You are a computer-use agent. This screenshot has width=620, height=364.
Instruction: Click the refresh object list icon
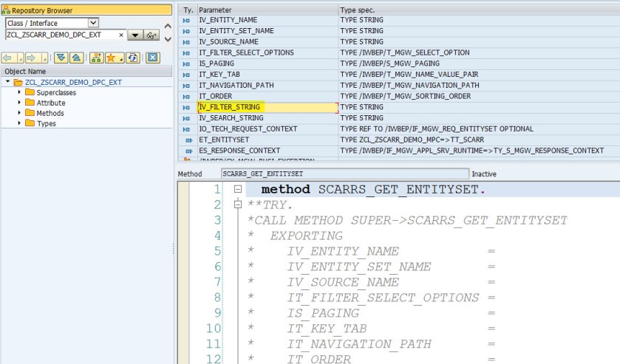point(132,57)
